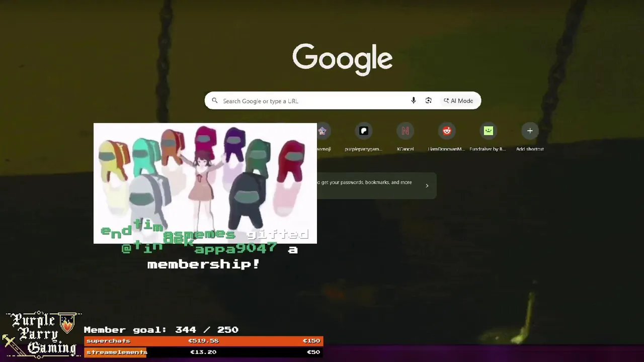
Task: Focus the Search Google or type a URL field
Action: pos(343,101)
